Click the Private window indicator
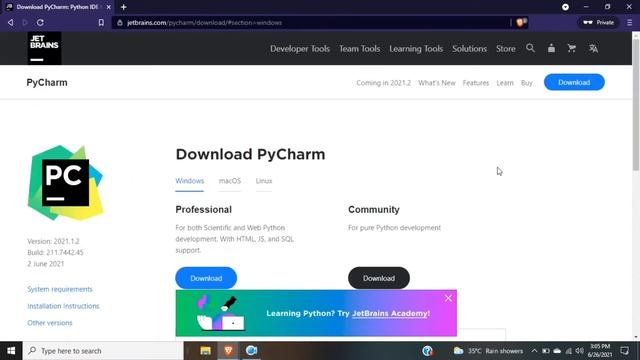Screen dimensions: 640x360 tap(598, 22)
